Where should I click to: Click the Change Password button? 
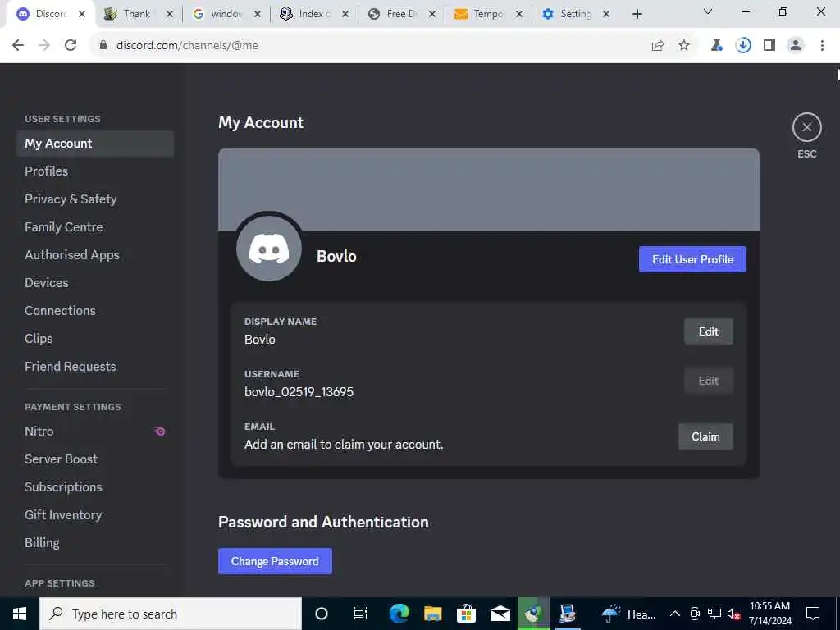pyautogui.click(x=275, y=561)
